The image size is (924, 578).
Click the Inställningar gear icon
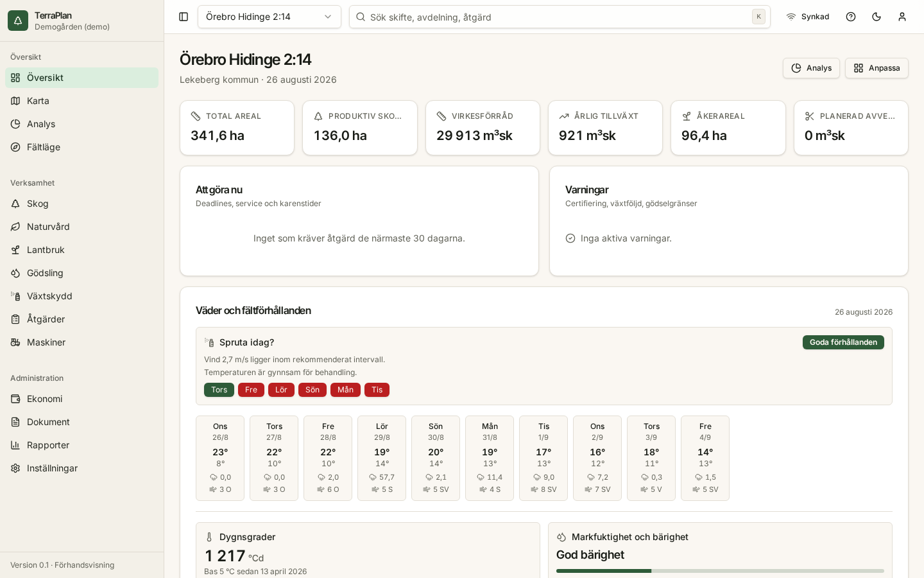point(15,468)
